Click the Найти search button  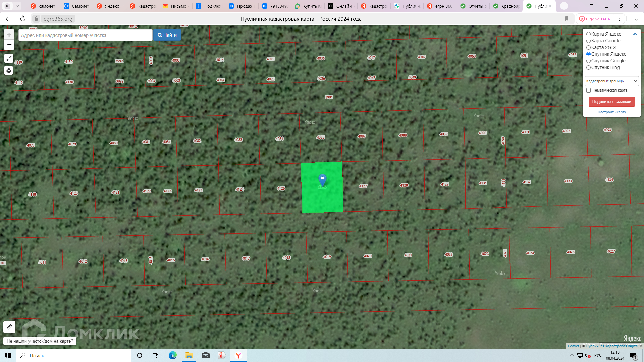pos(167,35)
